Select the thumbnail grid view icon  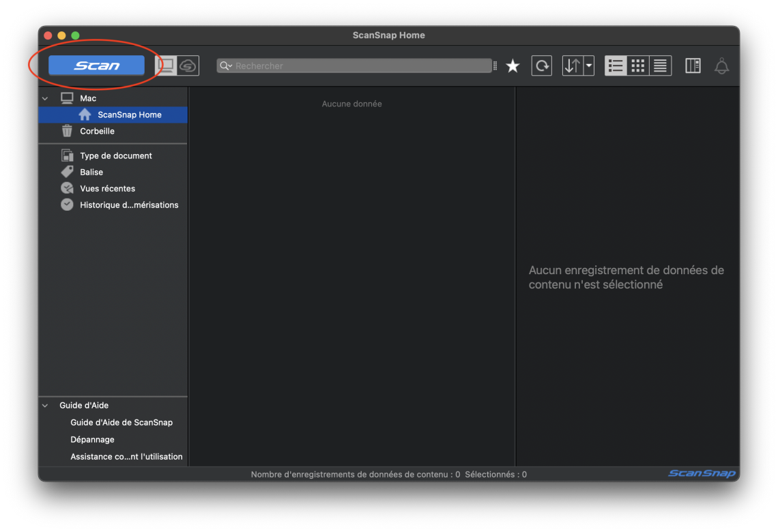coord(638,66)
